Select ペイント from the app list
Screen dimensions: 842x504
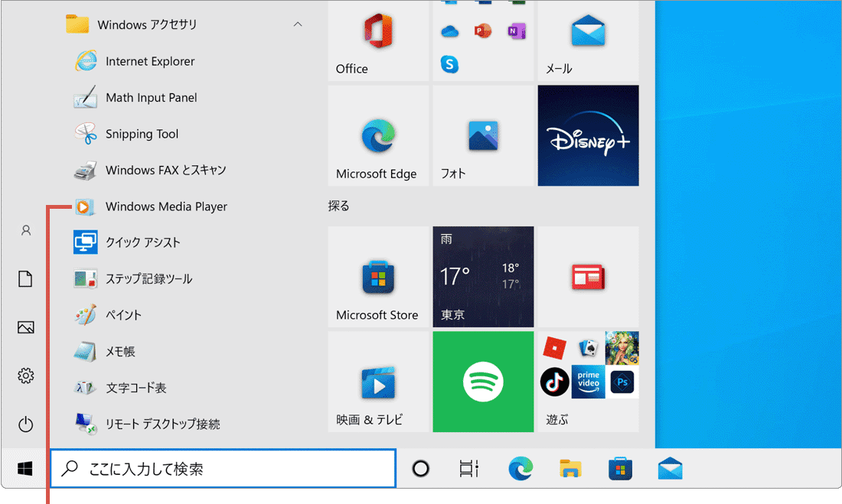tap(123, 315)
